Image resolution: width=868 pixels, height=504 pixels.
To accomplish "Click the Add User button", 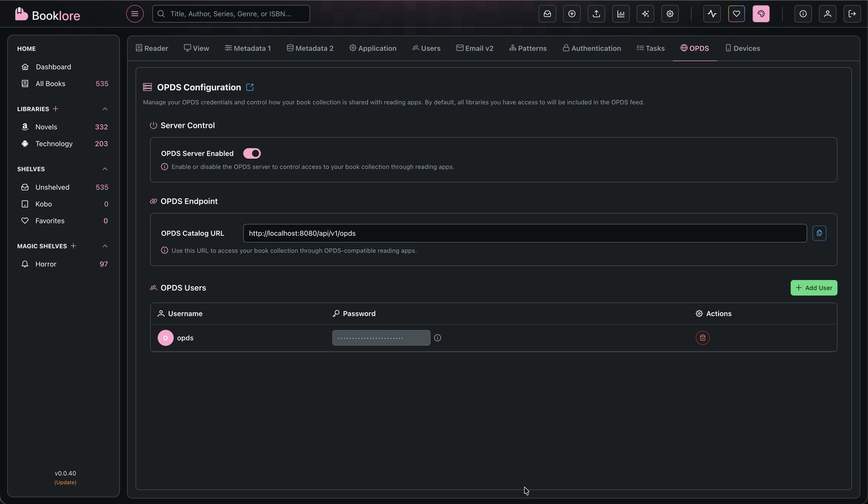I will click(814, 288).
